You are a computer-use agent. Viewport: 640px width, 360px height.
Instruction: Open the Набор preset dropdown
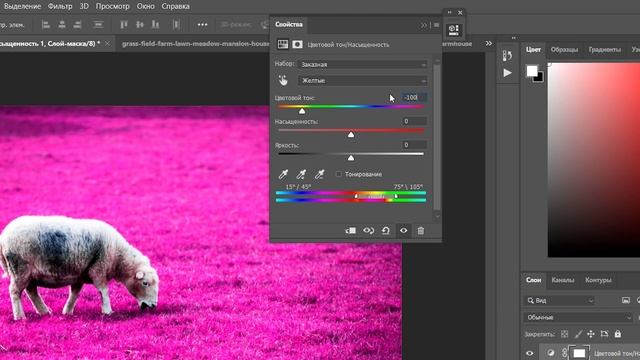coord(362,64)
